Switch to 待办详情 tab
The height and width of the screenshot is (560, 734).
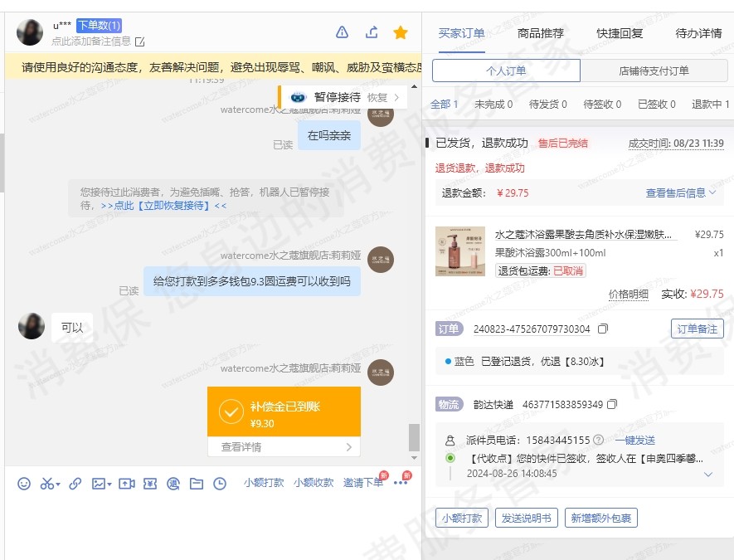pos(698,33)
